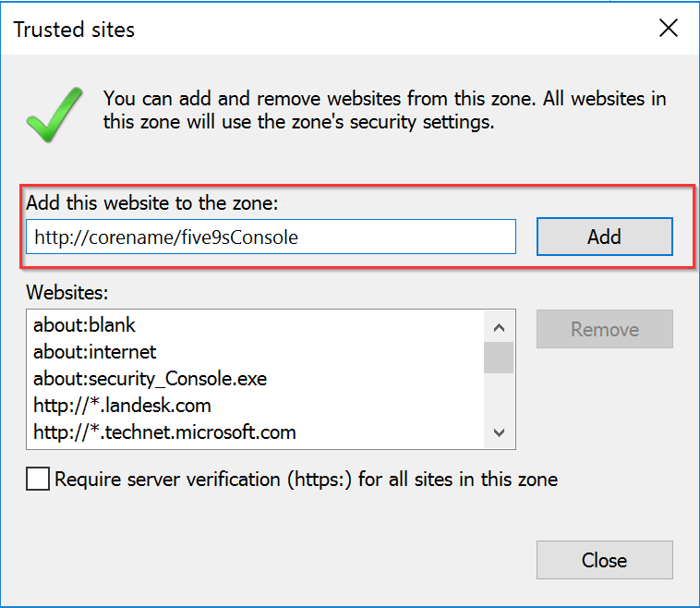Click the Websites list scrollbar thumb
The image size is (700, 608).
click(499, 356)
